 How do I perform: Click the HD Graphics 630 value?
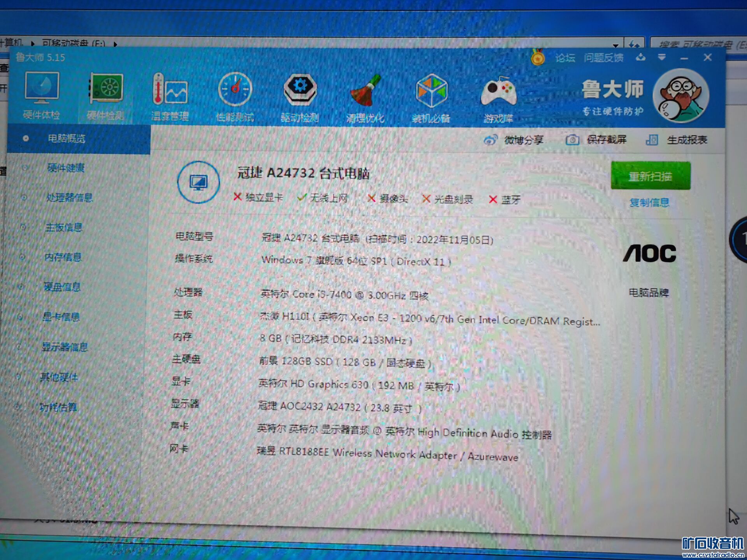(359, 385)
